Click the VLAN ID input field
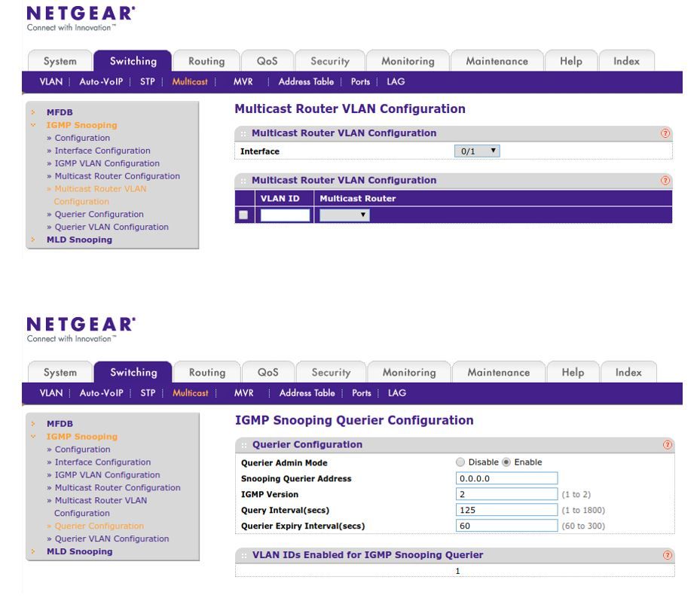Screen dimensions: 700x601 (x=285, y=215)
